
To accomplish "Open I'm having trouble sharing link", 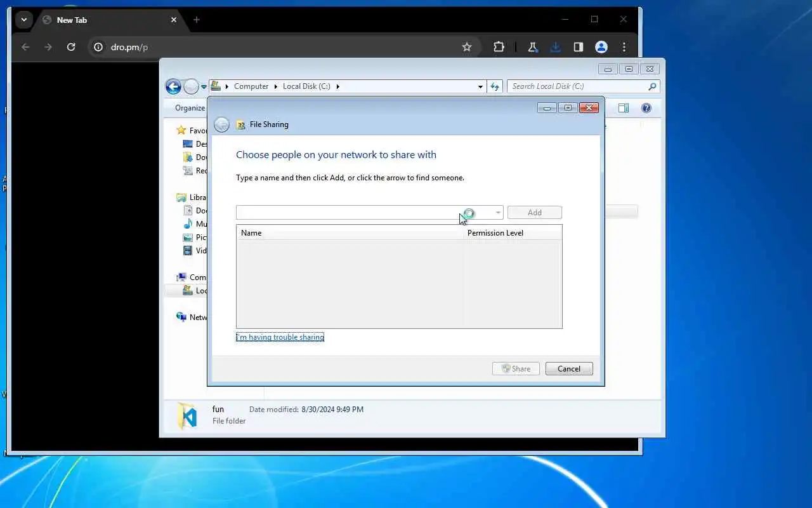I will point(280,337).
